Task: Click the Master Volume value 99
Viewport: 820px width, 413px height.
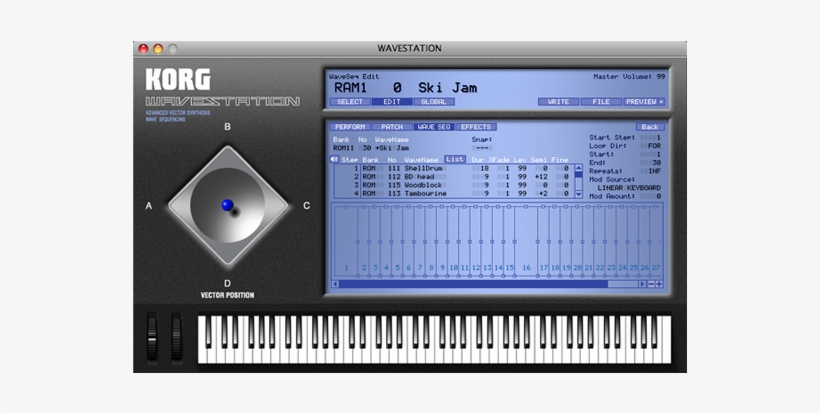Action: [x=660, y=77]
